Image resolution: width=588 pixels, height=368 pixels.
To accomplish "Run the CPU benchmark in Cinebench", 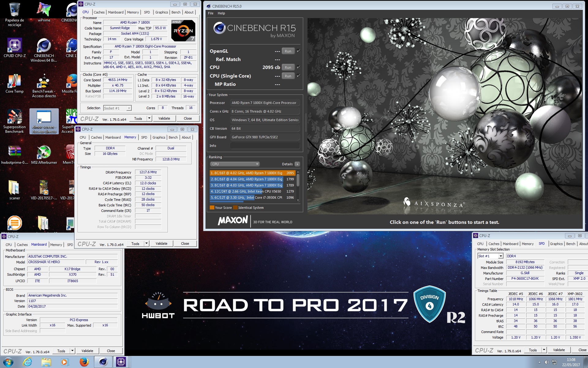I will coord(288,67).
